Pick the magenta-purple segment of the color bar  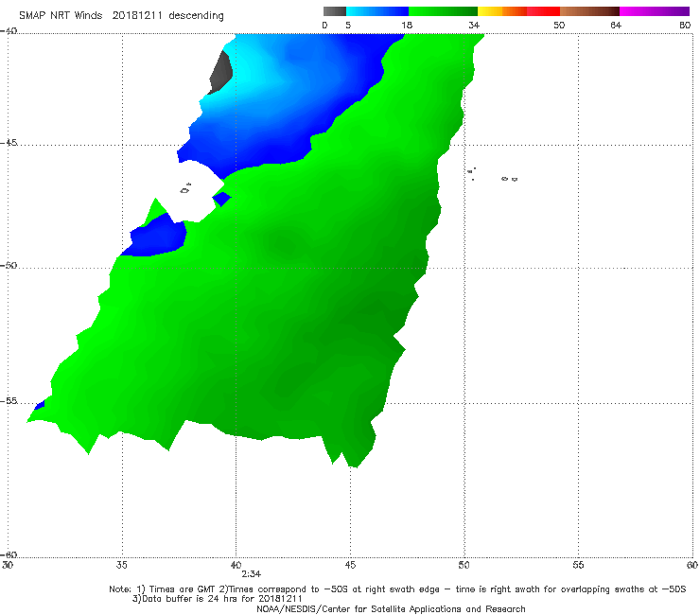point(655,11)
